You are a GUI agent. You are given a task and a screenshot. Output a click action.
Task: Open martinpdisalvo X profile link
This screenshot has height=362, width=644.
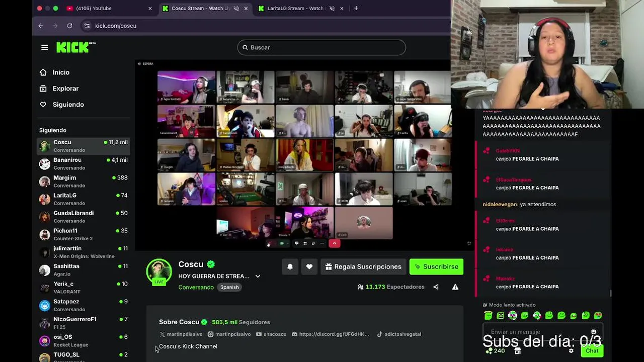click(181, 334)
